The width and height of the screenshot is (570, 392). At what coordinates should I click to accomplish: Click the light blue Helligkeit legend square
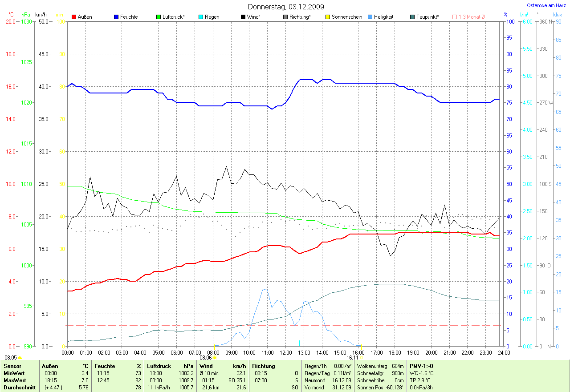(x=370, y=17)
